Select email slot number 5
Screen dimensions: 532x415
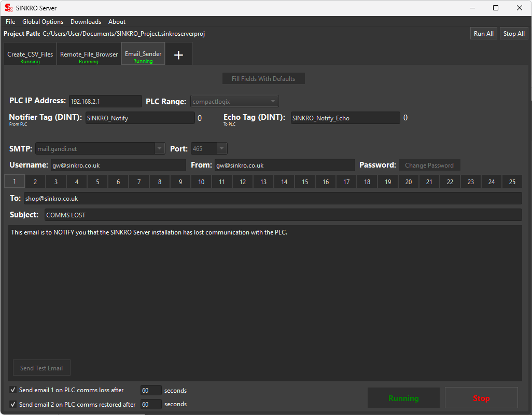tap(97, 182)
